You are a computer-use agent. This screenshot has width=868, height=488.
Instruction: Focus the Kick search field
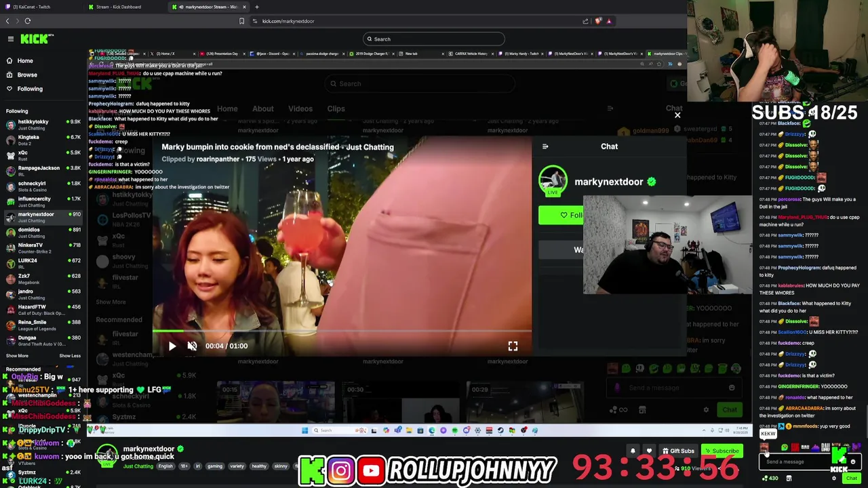click(x=434, y=39)
